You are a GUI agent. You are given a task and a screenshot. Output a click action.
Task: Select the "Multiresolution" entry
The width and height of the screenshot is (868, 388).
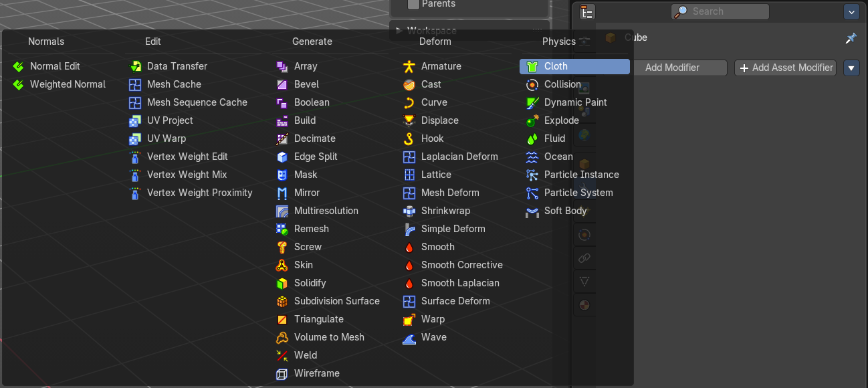pos(332,211)
